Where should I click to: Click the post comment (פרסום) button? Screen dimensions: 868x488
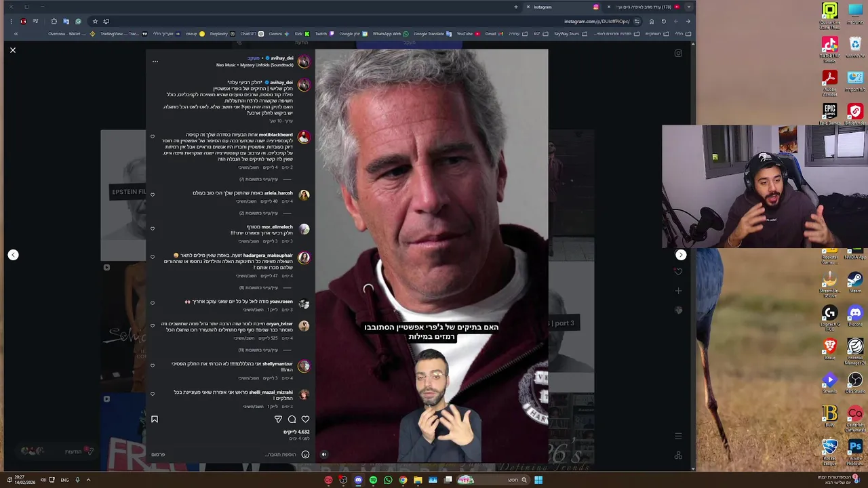click(x=158, y=454)
